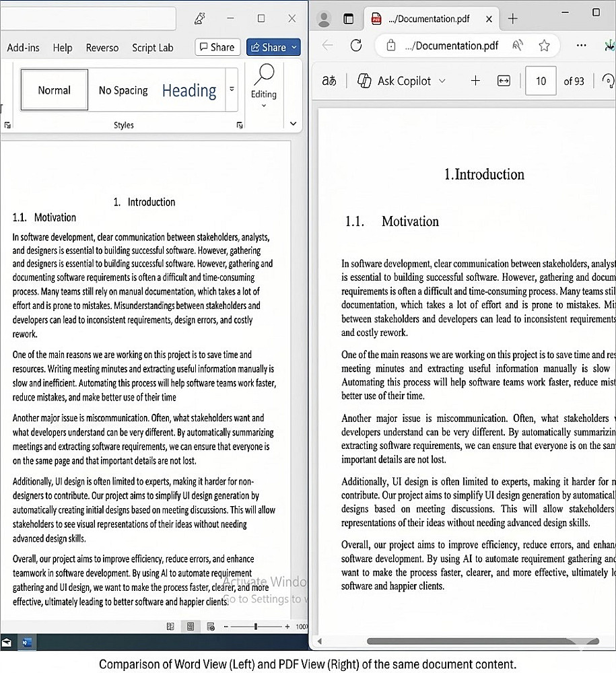Open the Help tab in Word
This screenshot has height=673, width=616.
point(63,48)
